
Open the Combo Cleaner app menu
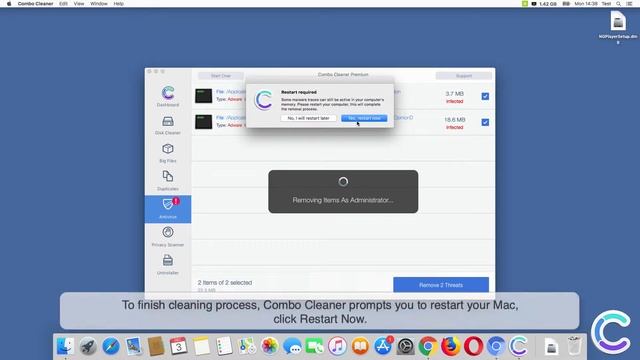36,4
